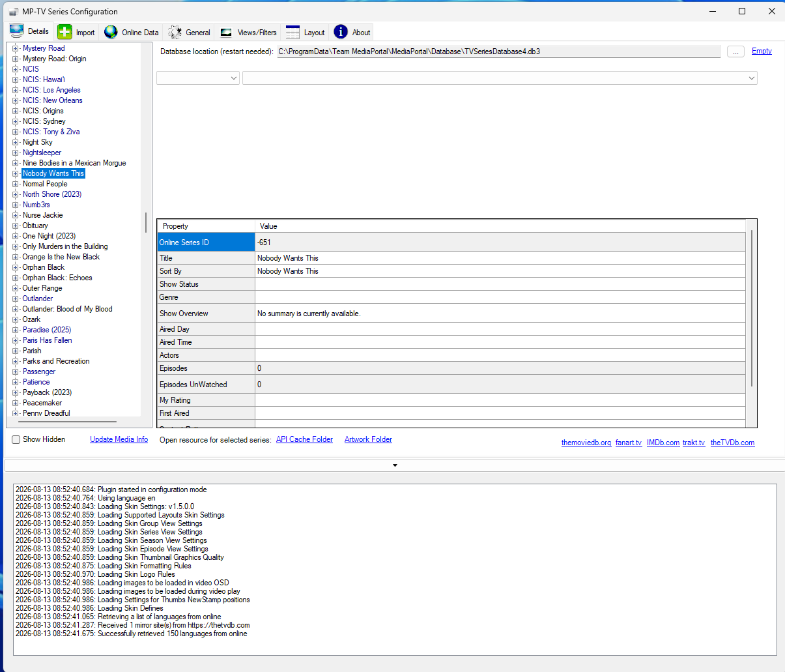Select Nurse Jackie in the series tree
The width and height of the screenshot is (785, 672).
(x=43, y=215)
